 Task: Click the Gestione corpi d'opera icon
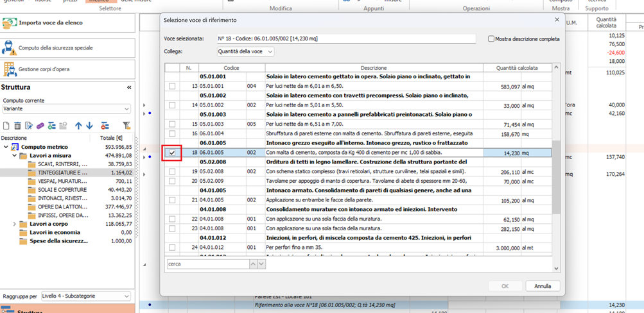9,69
